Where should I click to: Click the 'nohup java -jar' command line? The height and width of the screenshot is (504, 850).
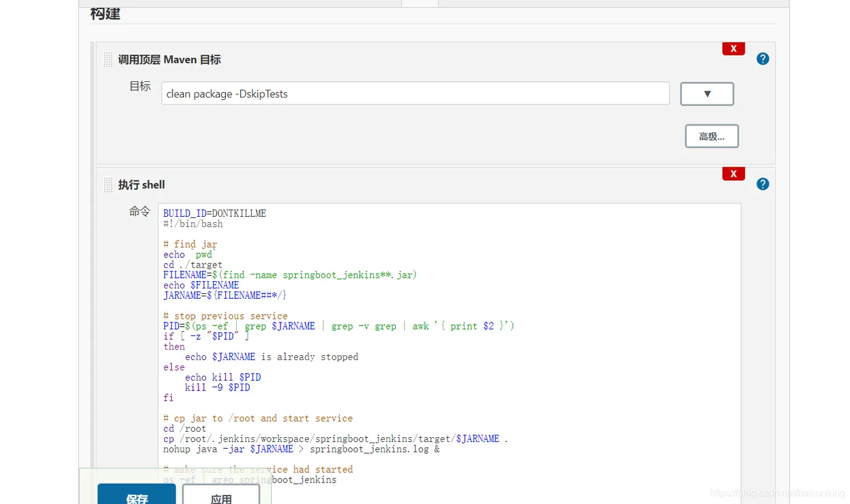(x=301, y=449)
